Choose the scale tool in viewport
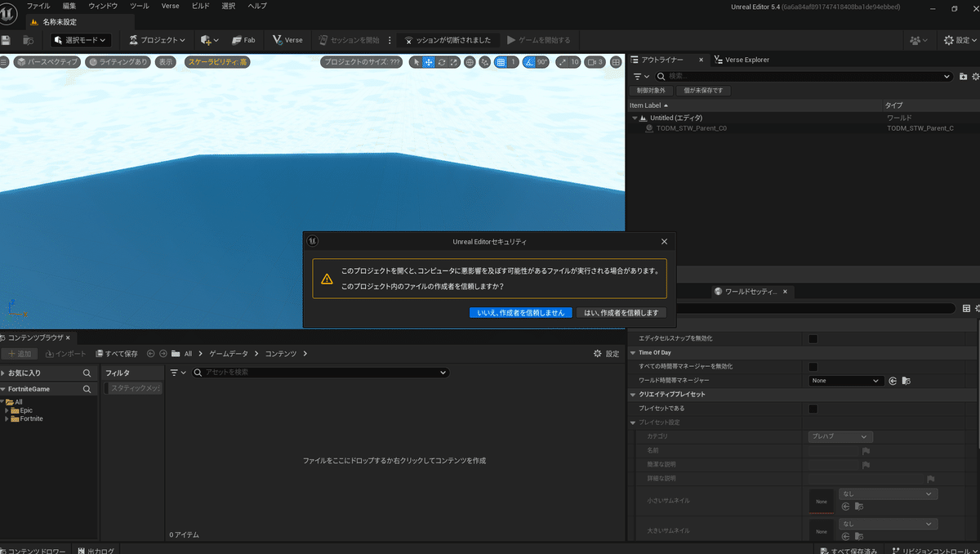Viewport: 980px width, 554px height. pos(453,62)
